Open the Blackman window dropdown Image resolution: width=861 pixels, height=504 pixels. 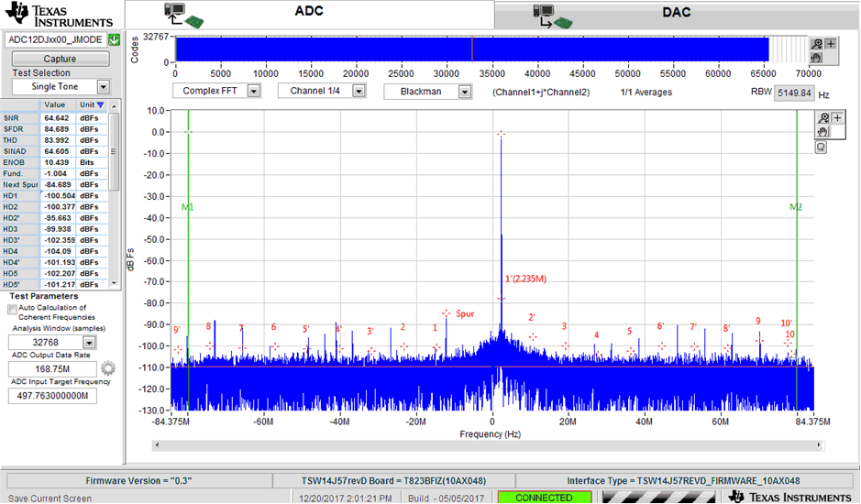point(465,92)
